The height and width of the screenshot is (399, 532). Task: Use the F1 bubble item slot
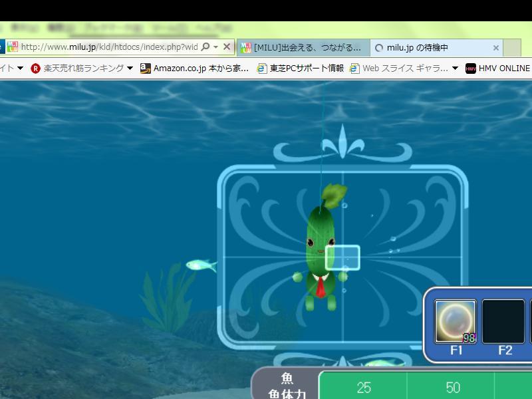456,321
